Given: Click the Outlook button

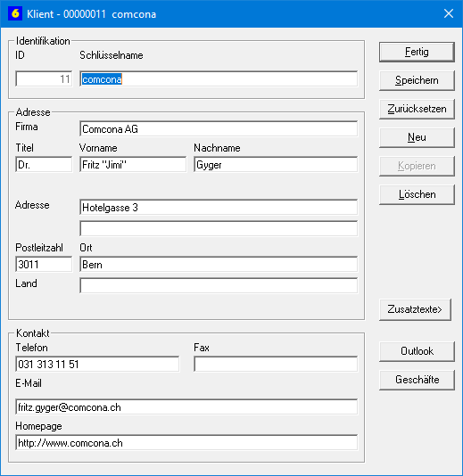Looking at the screenshot, I should (x=417, y=351).
